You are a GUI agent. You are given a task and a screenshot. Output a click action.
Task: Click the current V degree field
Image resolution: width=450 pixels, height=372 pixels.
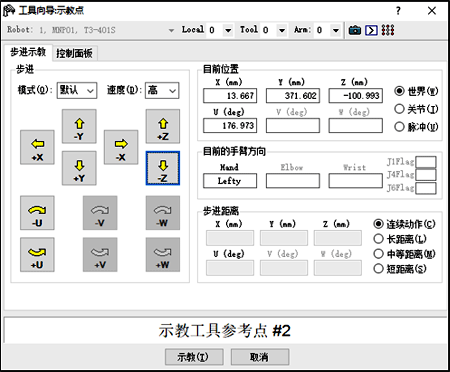(x=293, y=126)
